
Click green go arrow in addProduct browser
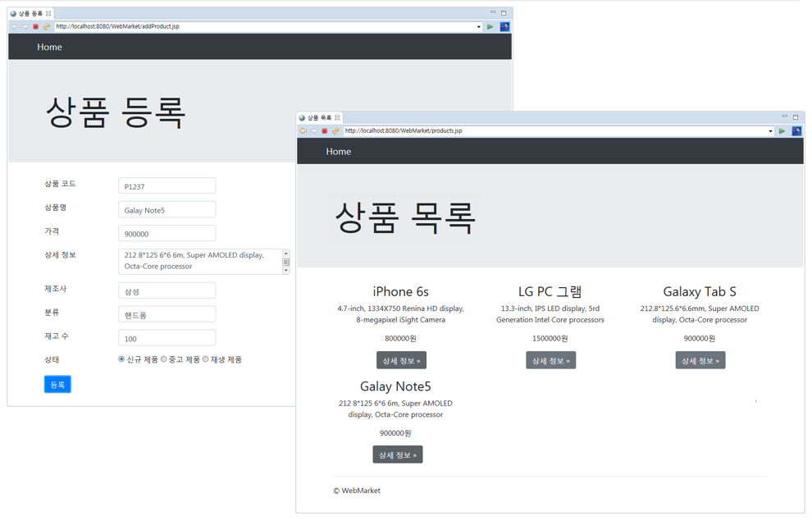click(x=490, y=26)
